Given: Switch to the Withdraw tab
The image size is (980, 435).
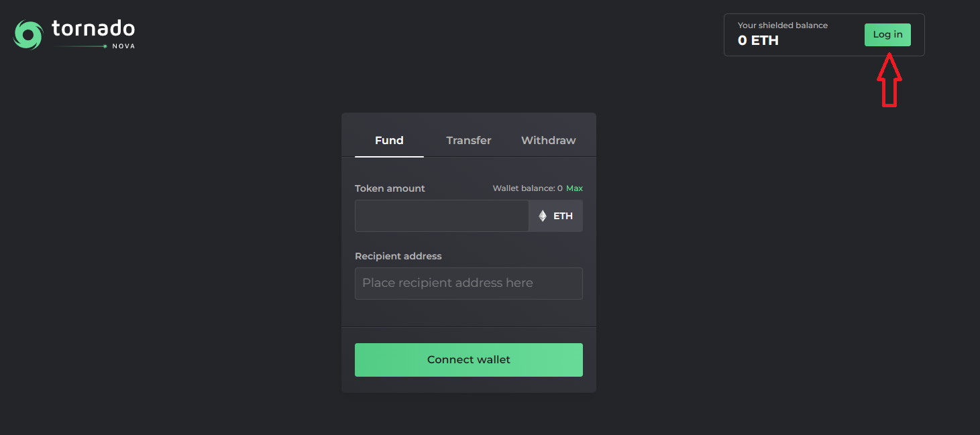Looking at the screenshot, I should tap(548, 140).
